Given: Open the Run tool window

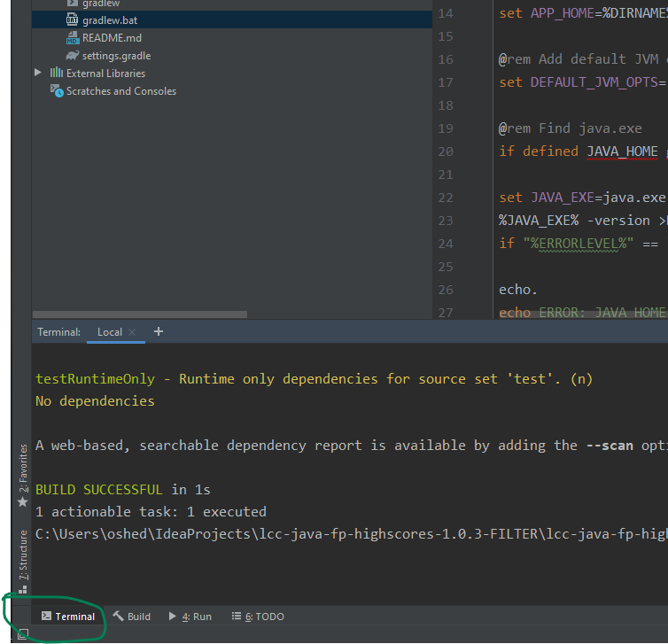Looking at the screenshot, I should coord(190,617).
